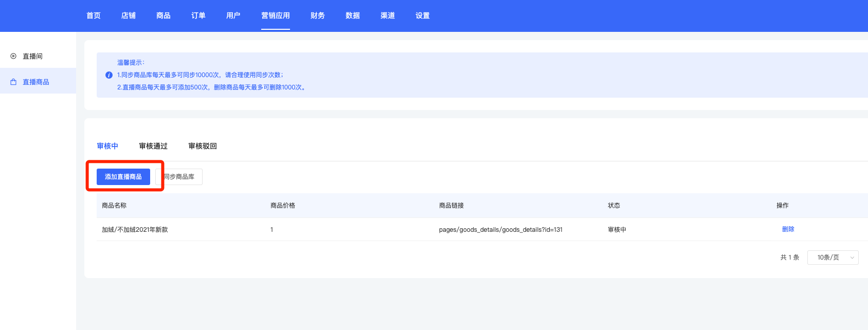Image resolution: width=868 pixels, height=330 pixels.
Task: Click 删除 link for the 加绒 product
Action: pyautogui.click(x=788, y=229)
